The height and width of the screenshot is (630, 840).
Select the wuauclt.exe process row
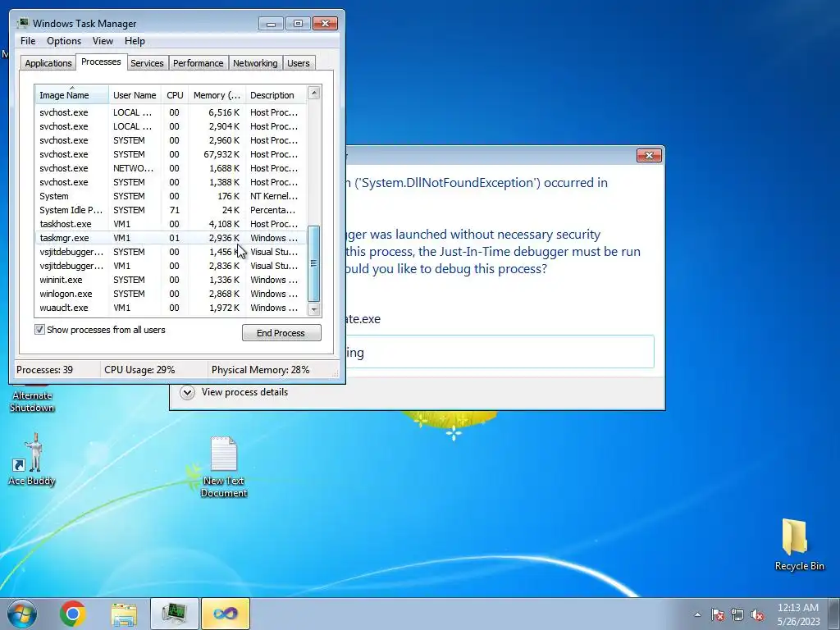click(x=171, y=308)
